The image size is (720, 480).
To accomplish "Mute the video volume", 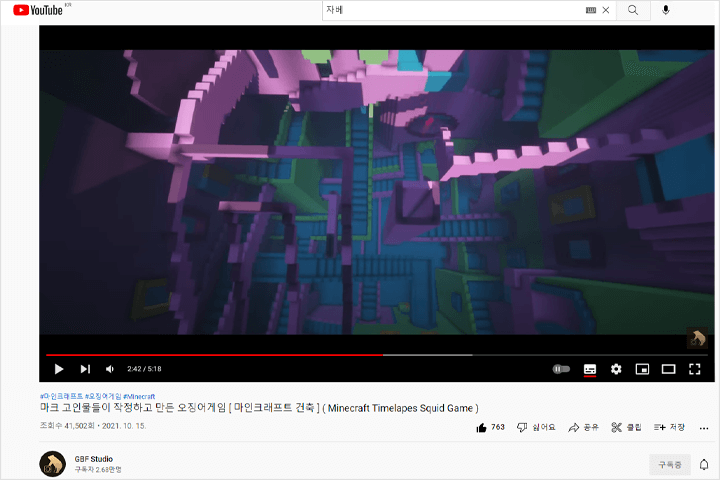I will point(110,369).
